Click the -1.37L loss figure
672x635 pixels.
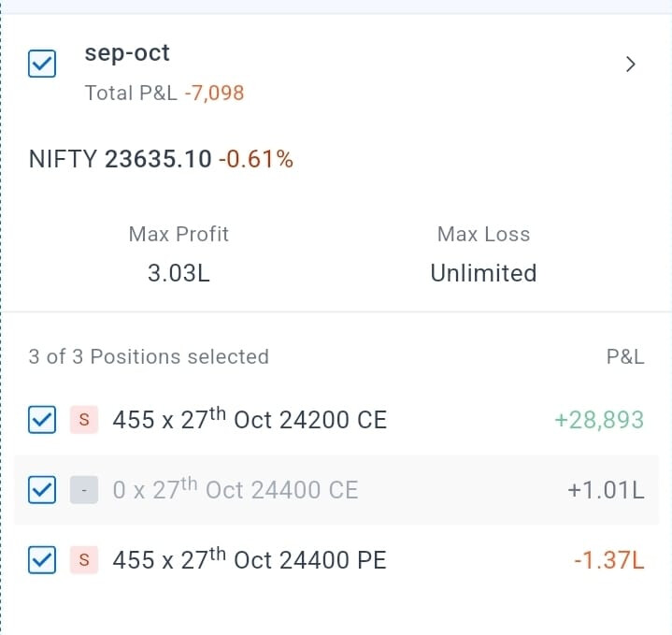pyautogui.click(x=609, y=560)
